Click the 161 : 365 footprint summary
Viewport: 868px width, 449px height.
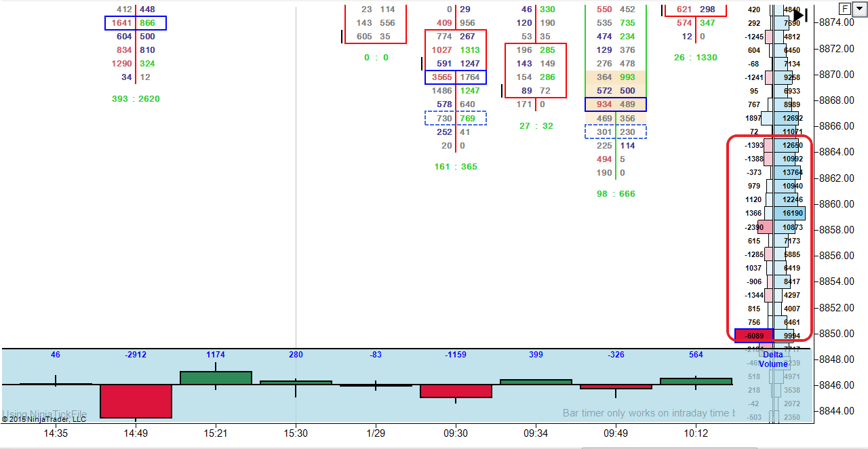456,166
